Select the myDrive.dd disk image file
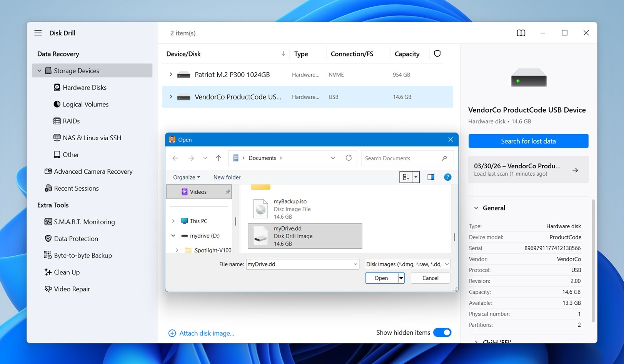This screenshot has height=364, width=624. 305,236
